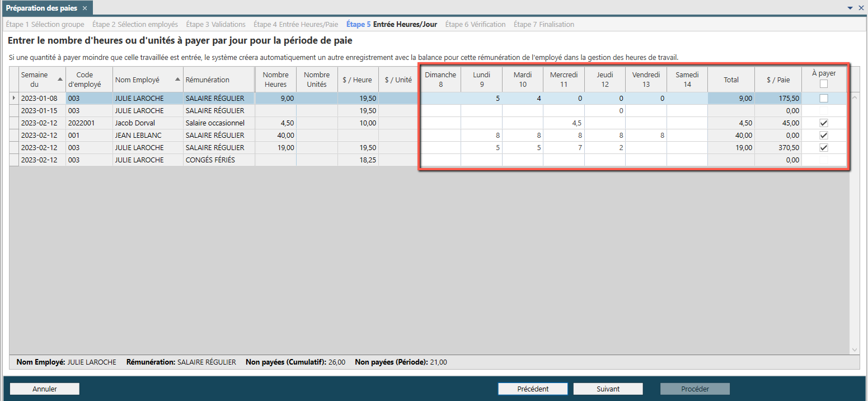Go to Étape 2 Sélection employés
This screenshot has height=401, width=868.
(135, 25)
